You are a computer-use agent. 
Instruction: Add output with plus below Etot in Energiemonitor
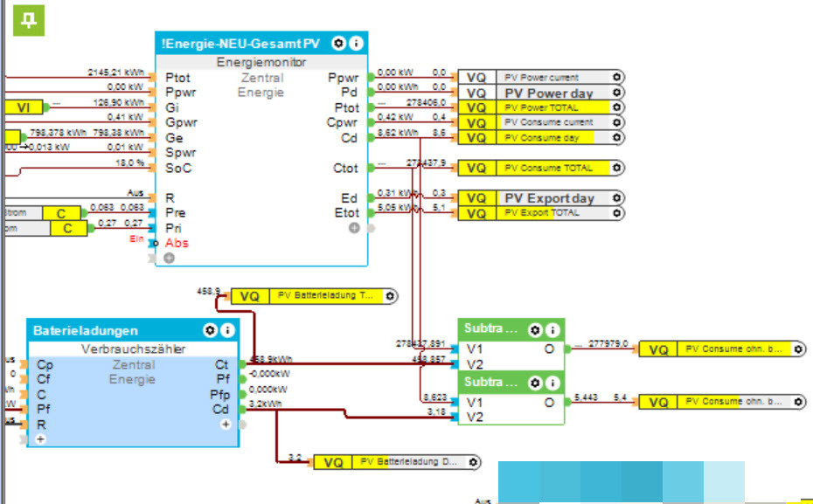click(354, 228)
